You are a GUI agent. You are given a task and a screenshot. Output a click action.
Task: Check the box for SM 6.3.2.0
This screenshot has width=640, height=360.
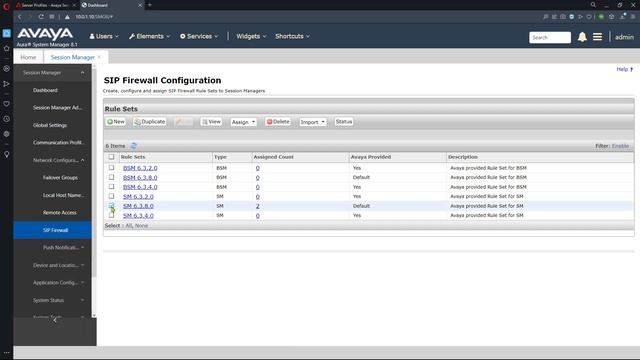[x=111, y=196]
